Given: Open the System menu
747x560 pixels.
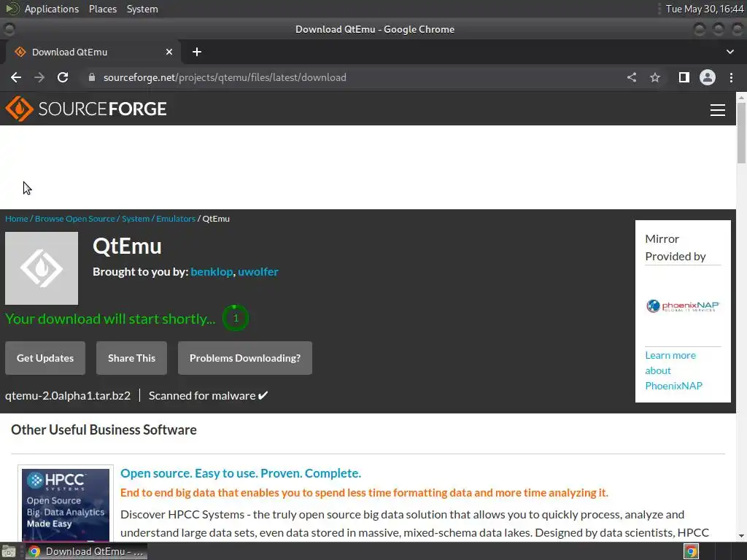Looking at the screenshot, I should coord(142,9).
